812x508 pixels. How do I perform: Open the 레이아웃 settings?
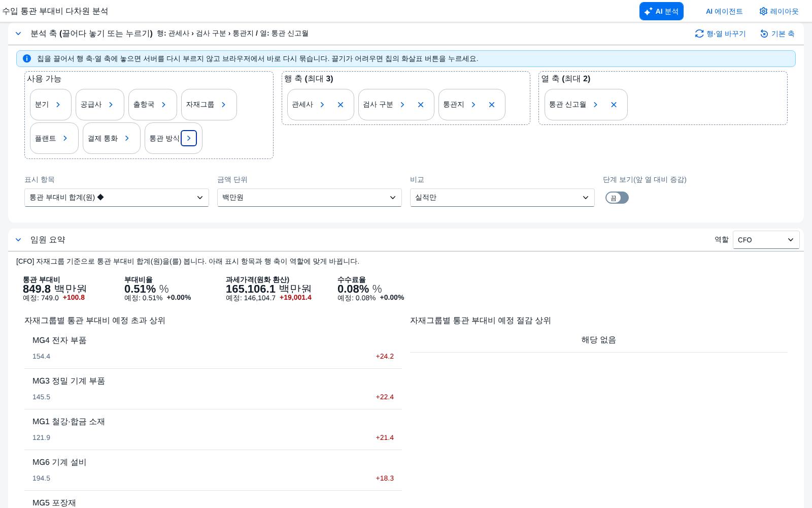tap(779, 11)
